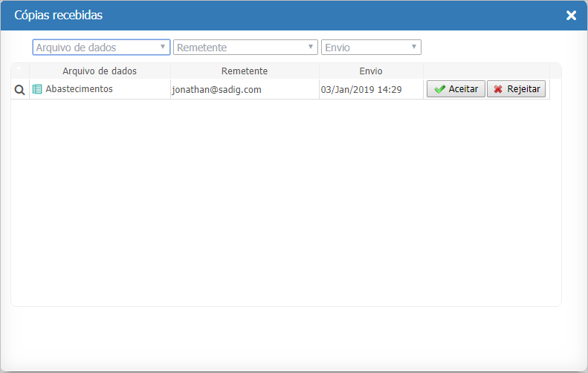Click the green checkmark on Aceitar
The height and width of the screenshot is (373, 588).
tap(439, 89)
